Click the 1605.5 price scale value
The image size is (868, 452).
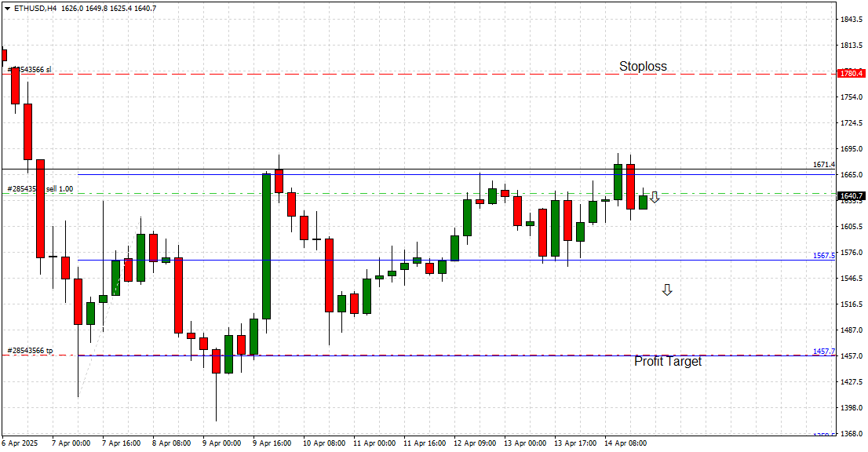pyautogui.click(x=852, y=227)
